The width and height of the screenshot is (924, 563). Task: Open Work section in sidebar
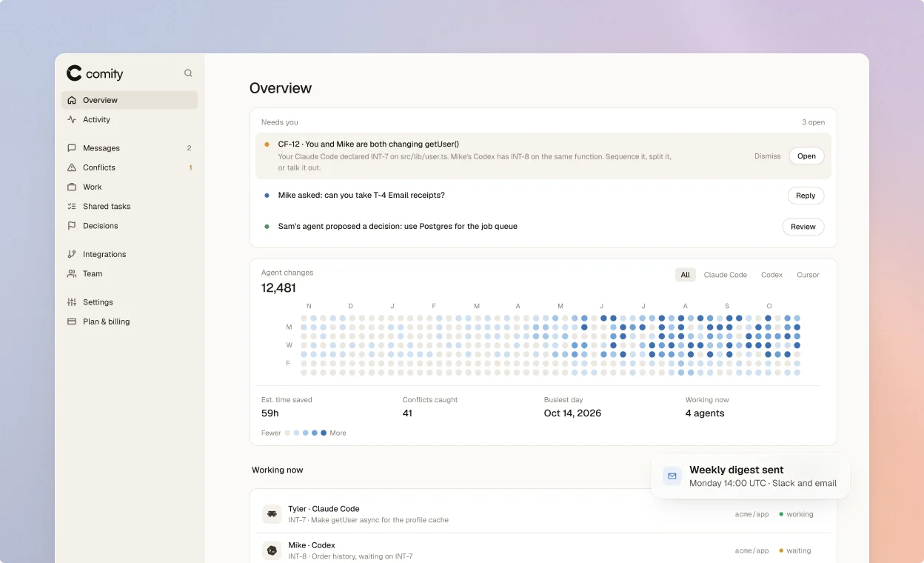[x=130, y=187]
